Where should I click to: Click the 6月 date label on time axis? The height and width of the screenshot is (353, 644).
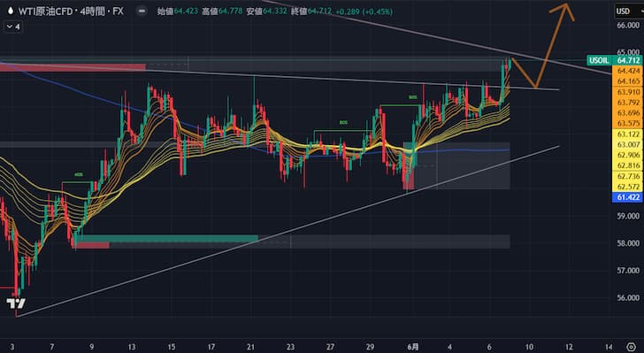click(413, 347)
